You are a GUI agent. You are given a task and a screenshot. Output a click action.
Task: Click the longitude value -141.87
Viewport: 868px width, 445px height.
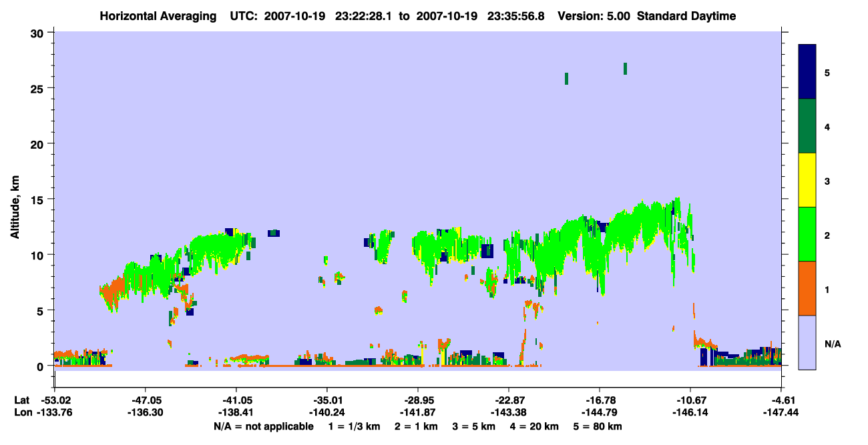417,412
